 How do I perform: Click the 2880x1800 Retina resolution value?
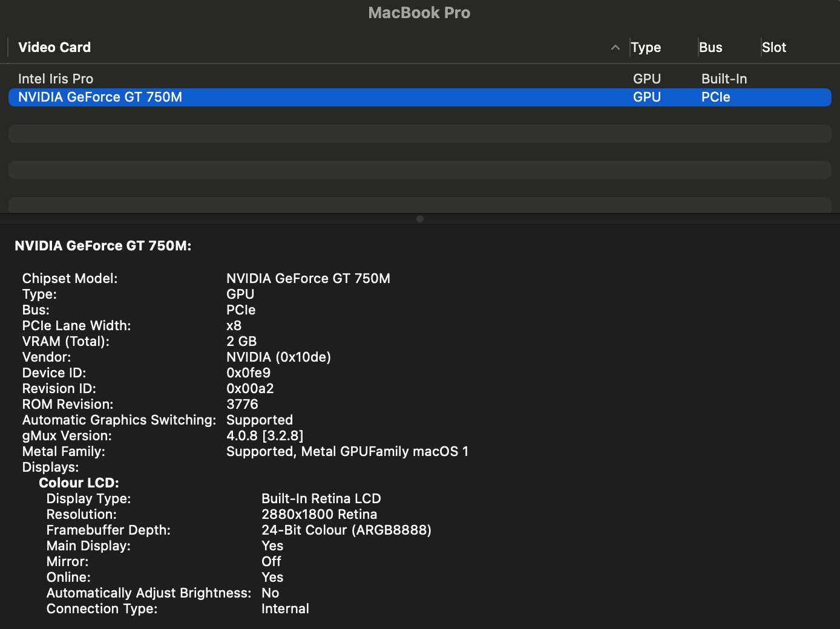pyautogui.click(x=319, y=514)
